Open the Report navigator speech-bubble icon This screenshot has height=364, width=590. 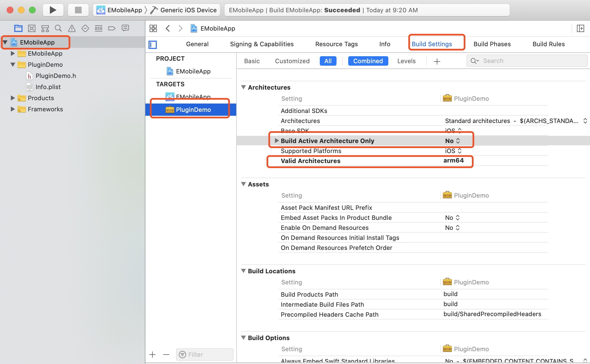(x=125, y=28)
